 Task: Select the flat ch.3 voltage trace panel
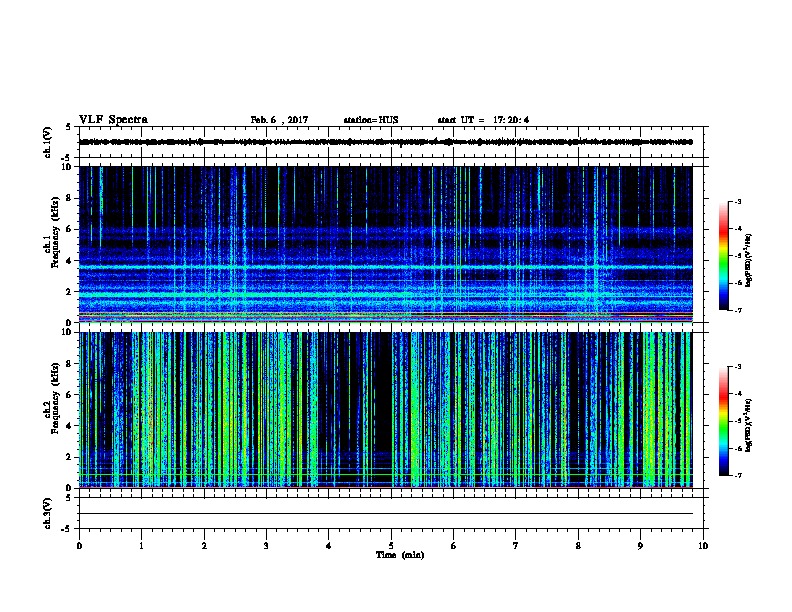click(x=391, y=513)
